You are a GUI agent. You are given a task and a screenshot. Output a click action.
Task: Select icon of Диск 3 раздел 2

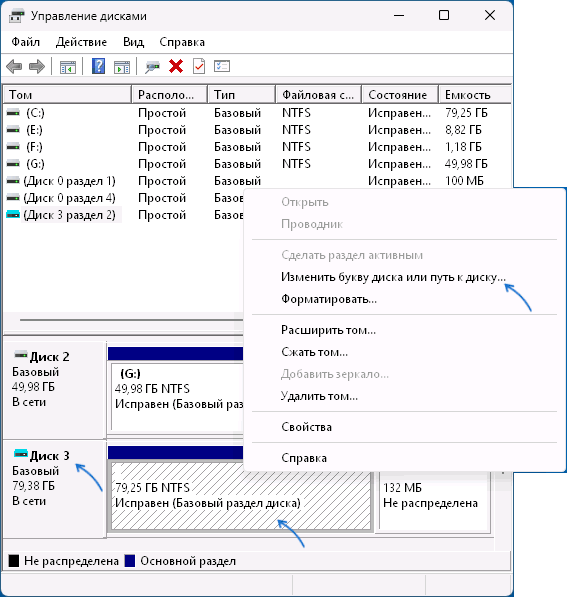(x=13, y=215)
